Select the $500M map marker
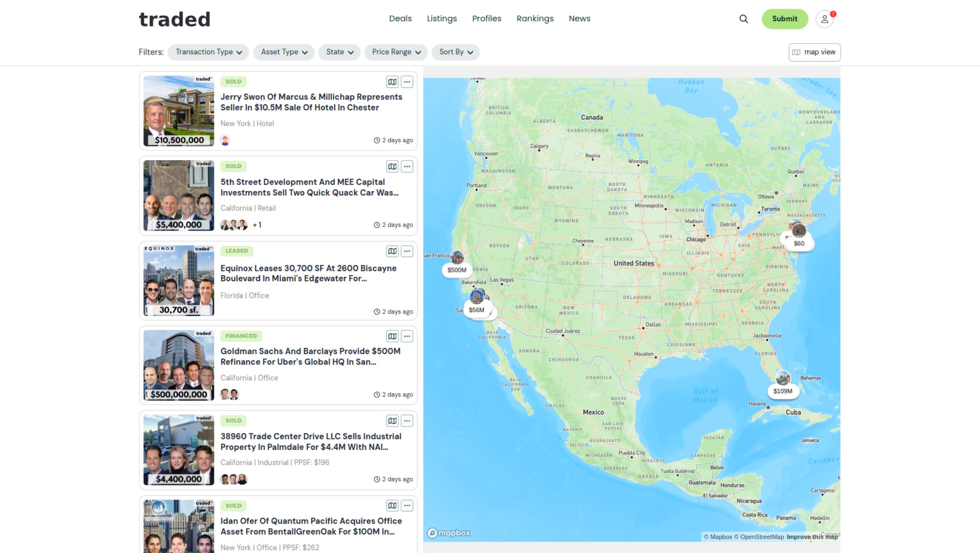 click(x=456, y=270)
